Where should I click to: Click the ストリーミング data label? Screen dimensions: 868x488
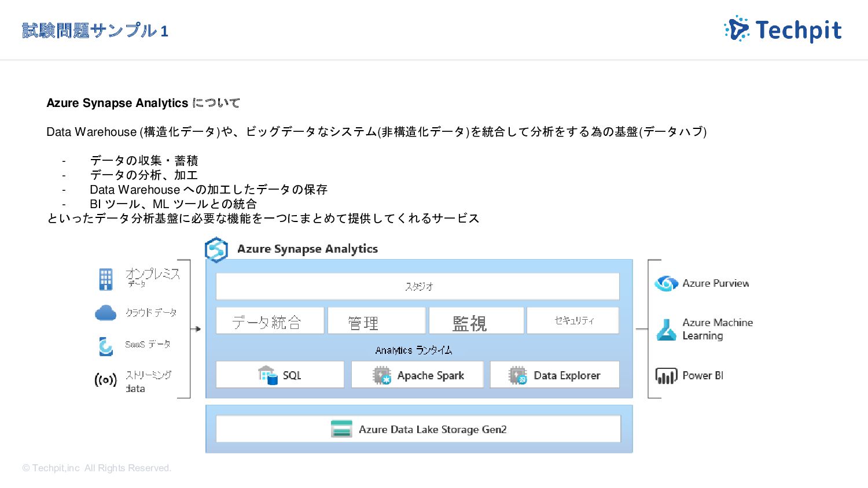click(x=149, y=382)
